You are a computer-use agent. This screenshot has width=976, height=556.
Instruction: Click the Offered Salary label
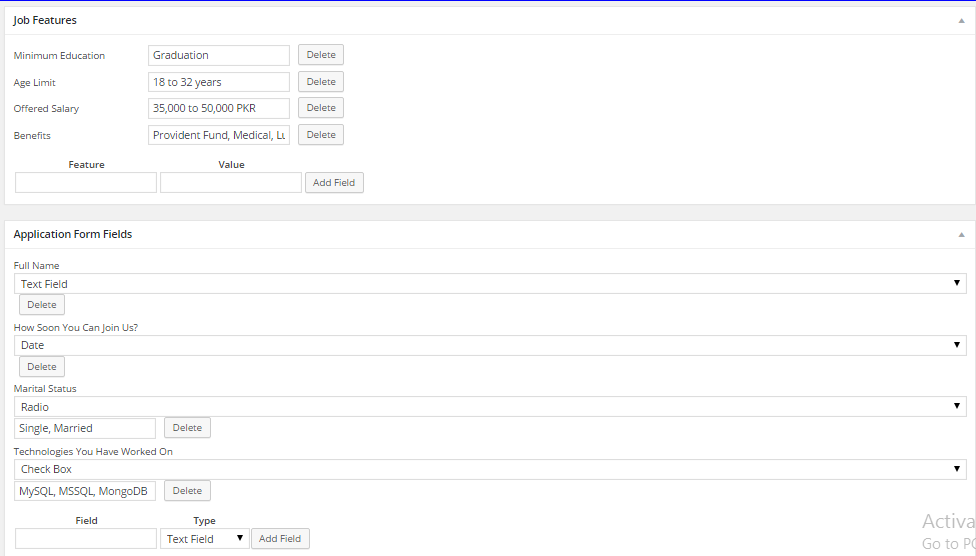[46, 108]
